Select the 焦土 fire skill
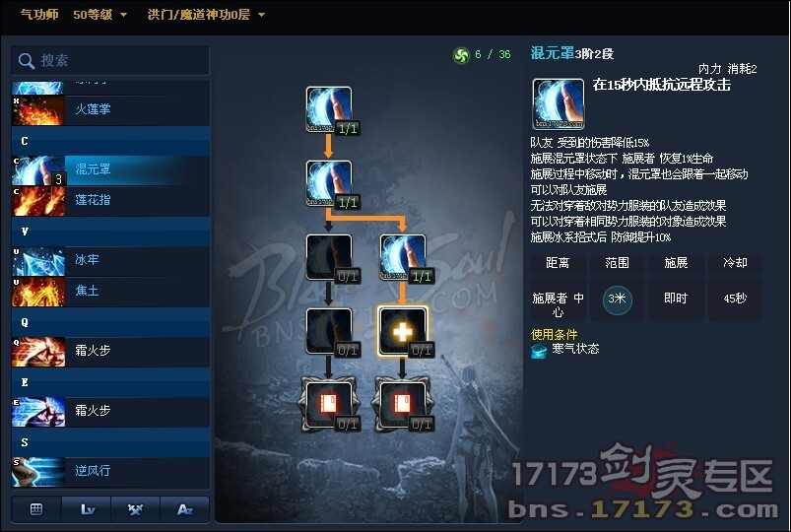The image size is (791, 532). tap(110, 292)
